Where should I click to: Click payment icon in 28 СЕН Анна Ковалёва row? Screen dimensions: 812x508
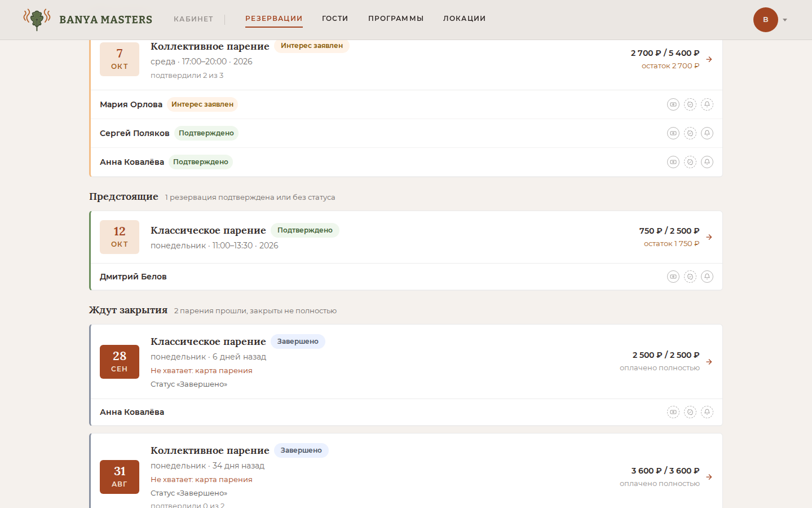673,412
